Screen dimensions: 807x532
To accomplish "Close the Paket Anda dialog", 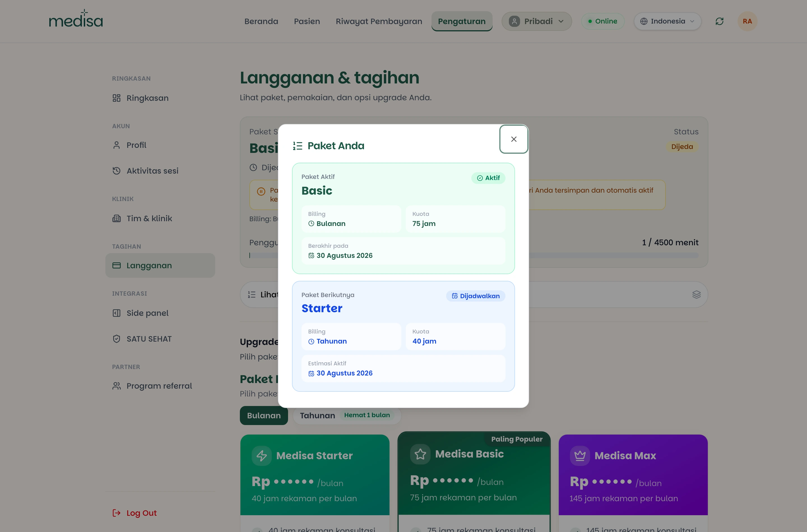I will point(514,139).
